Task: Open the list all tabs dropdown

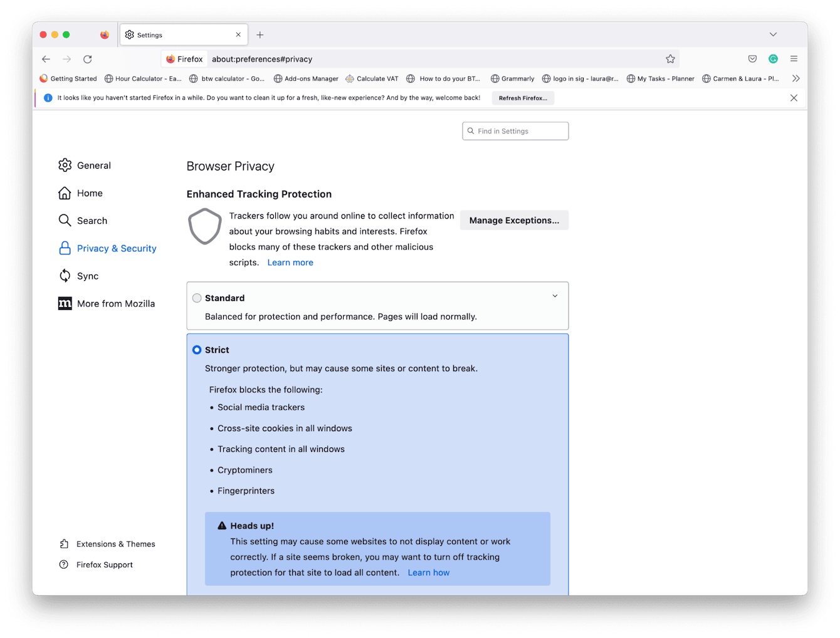Action: [x=773, y=34]
